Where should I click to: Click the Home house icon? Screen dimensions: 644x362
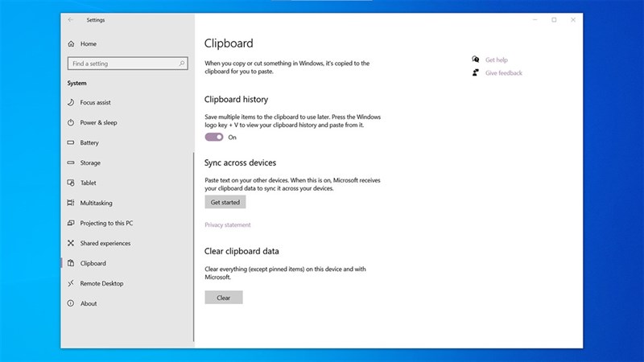tap(71, 43)
